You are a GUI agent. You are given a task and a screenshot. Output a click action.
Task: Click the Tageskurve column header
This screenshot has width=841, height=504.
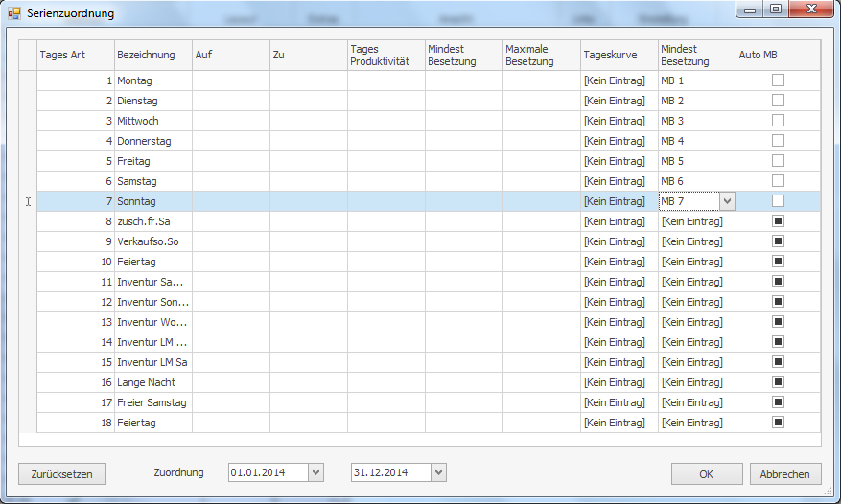point(619,55)
